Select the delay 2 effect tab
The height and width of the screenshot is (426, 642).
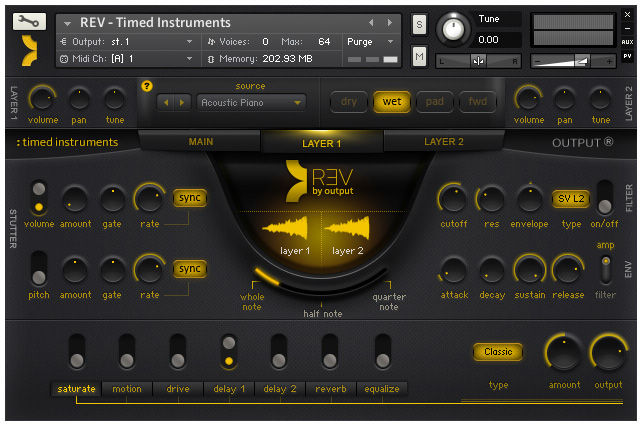280,389
